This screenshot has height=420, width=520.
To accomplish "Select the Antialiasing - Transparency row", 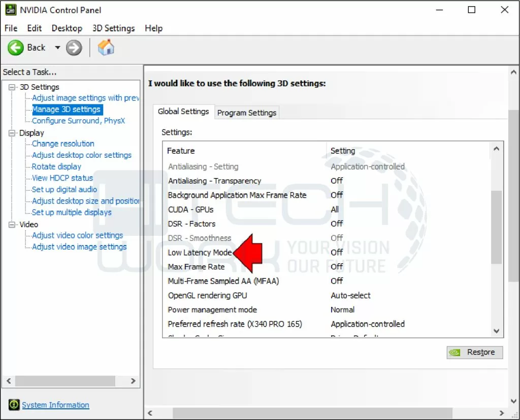I will (327, 181).
